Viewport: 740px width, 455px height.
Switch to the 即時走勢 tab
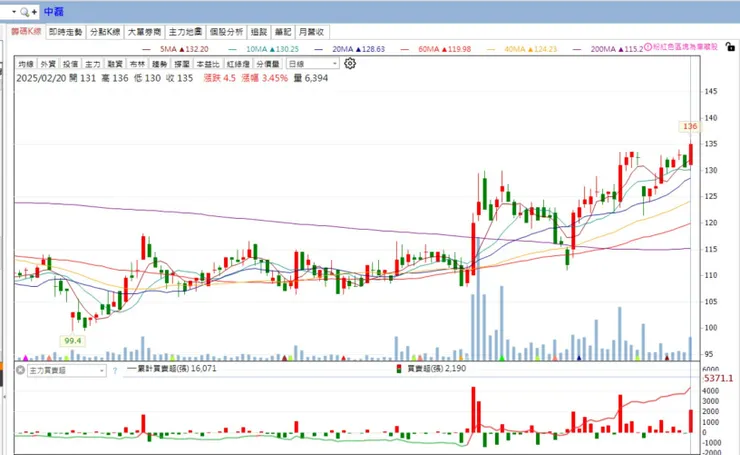[x=66, y=32]
